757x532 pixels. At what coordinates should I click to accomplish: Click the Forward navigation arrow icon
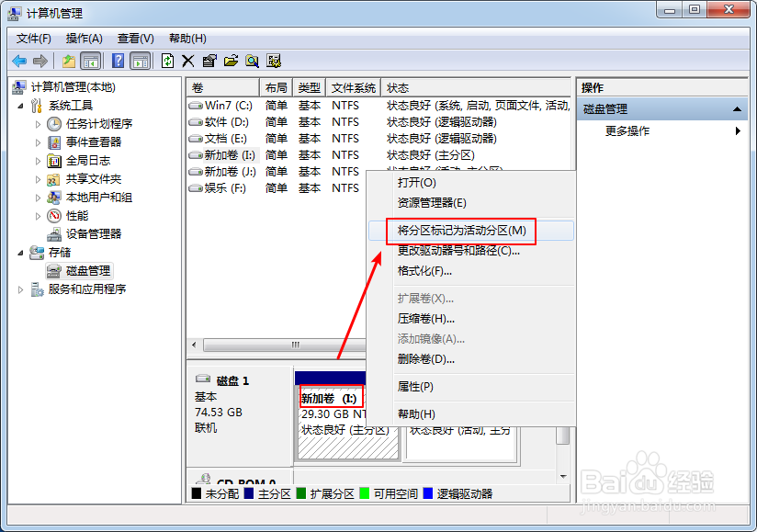click(41, 61)
